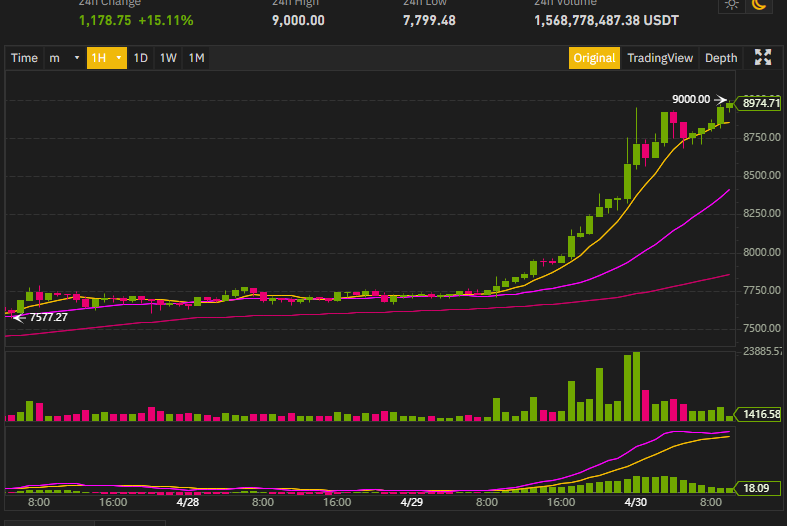This screenshot has width=787, height=526.
Task: Click the 4/29 date axis label
Action: [x=412, y=502]
